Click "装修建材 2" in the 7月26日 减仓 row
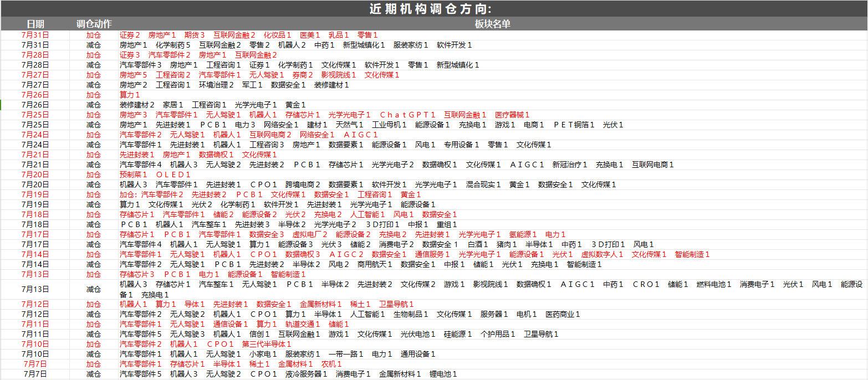The width and height of the screenshot is (868, 380). pyautogui.click(x=137, y=105)
